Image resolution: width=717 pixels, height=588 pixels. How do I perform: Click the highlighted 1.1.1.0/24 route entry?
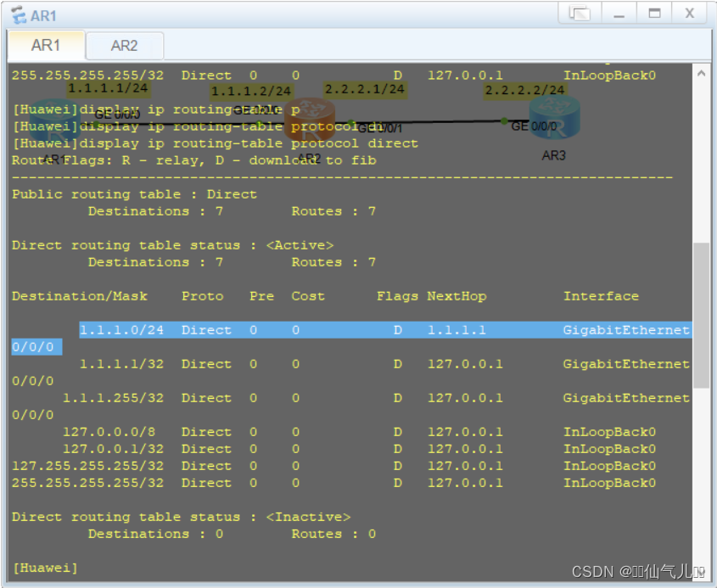(385, 330)
